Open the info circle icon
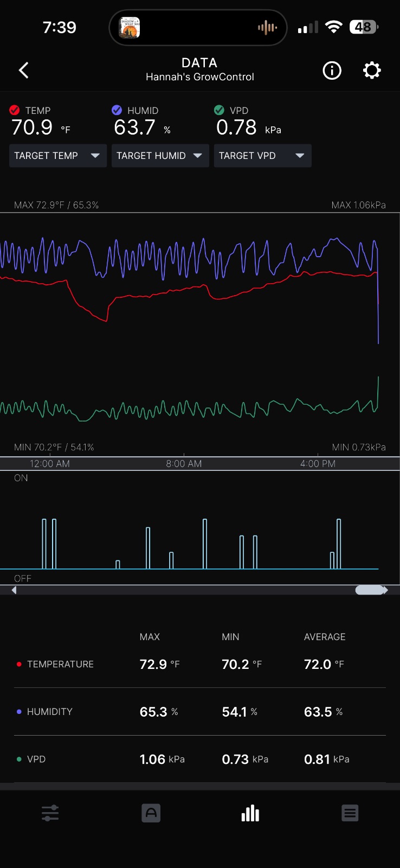This screenshot has width=400, height=868. pos(332,70)
